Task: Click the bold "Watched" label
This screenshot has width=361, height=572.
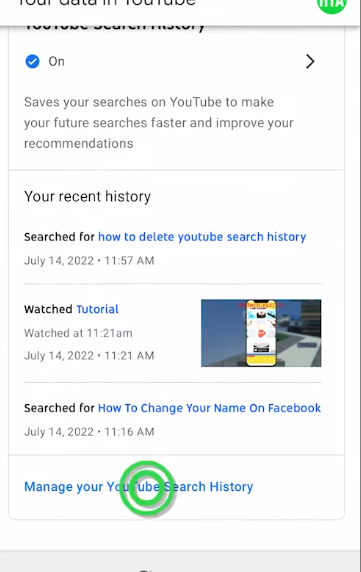Action: 48,309
